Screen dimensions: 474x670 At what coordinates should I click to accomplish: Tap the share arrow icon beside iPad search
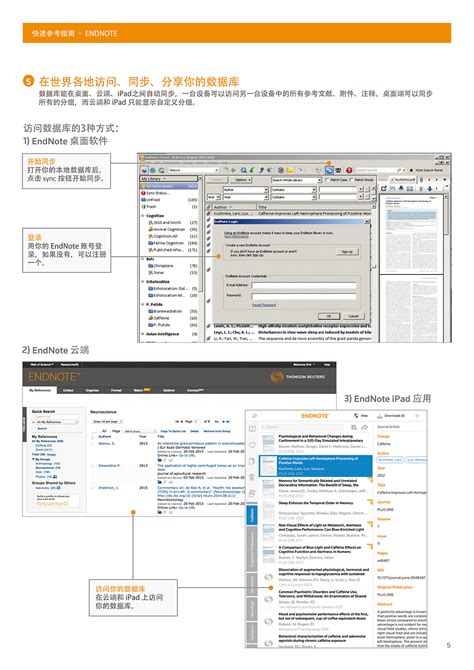pos(365,427)
